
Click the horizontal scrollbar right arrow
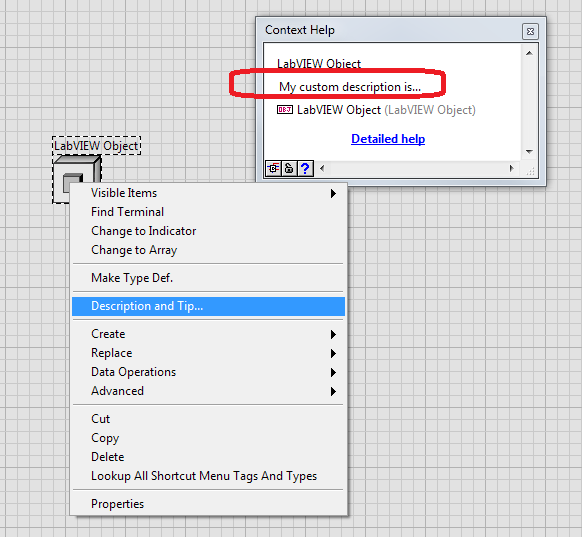click(511, 168)
